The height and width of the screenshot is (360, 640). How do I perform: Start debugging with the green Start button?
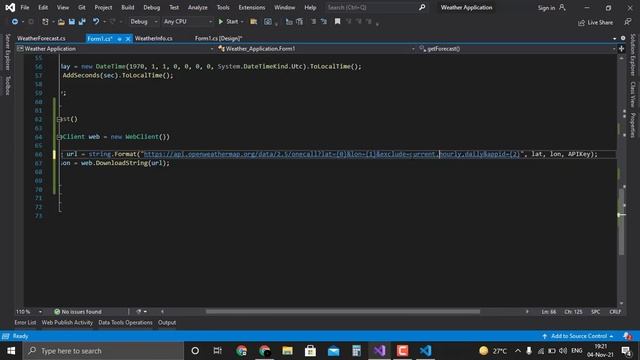(229, 22)
